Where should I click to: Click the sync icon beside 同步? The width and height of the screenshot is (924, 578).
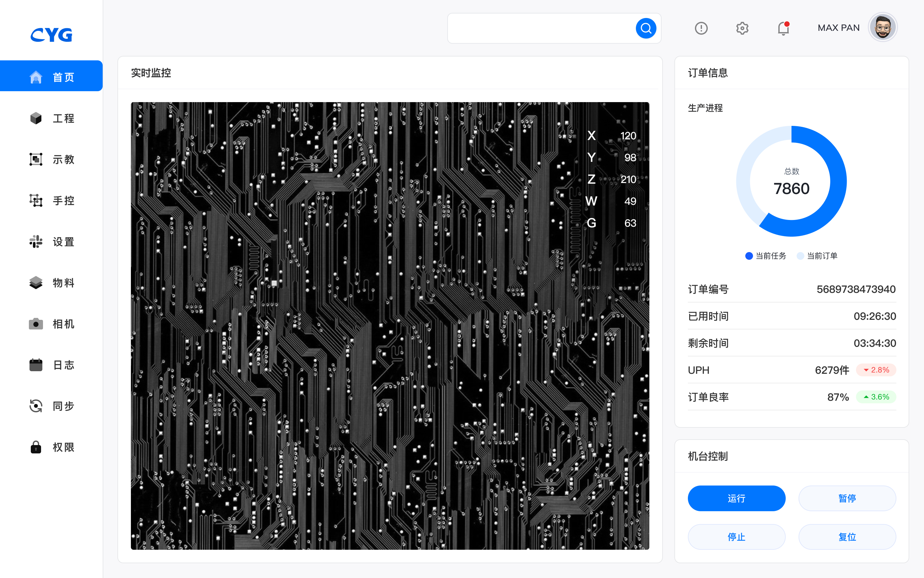click(36, 406)
